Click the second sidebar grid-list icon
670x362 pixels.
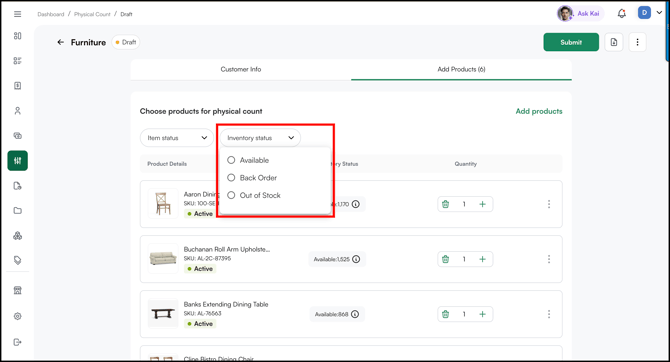[x=18, y=61]
